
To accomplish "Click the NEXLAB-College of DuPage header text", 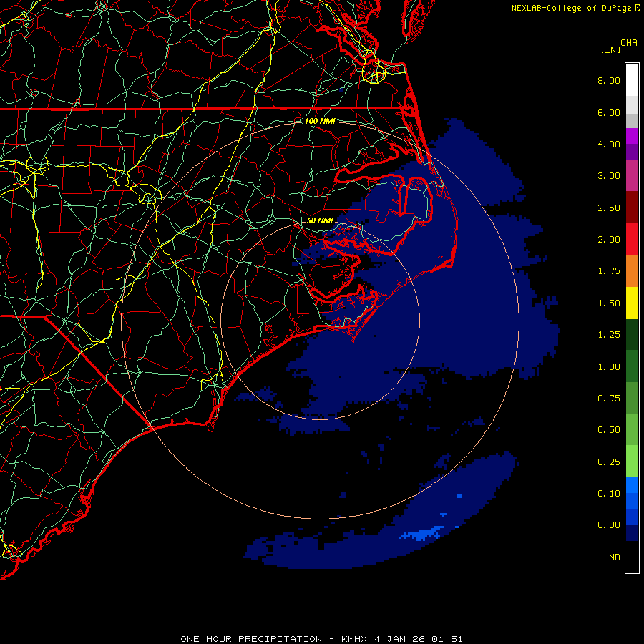I will pos(571,8).
